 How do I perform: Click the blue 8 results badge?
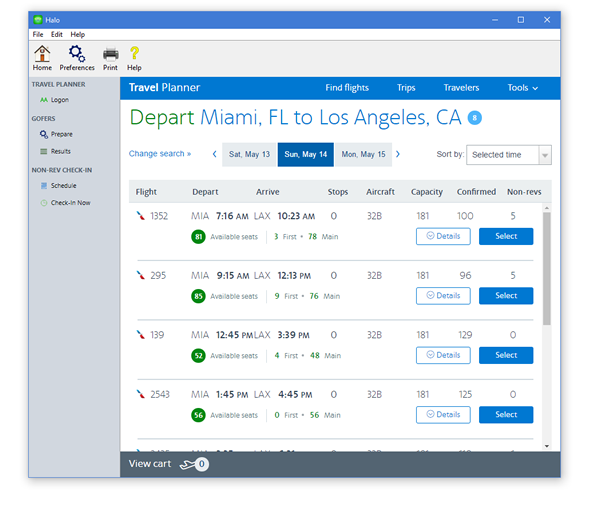pos(474,118)
